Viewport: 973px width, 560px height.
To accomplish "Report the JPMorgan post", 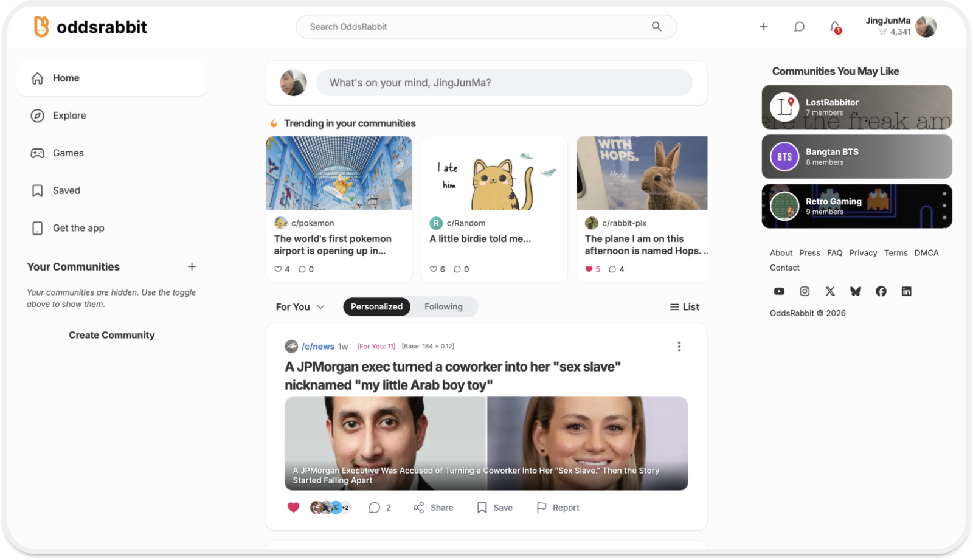I will (x=558, y=508).
